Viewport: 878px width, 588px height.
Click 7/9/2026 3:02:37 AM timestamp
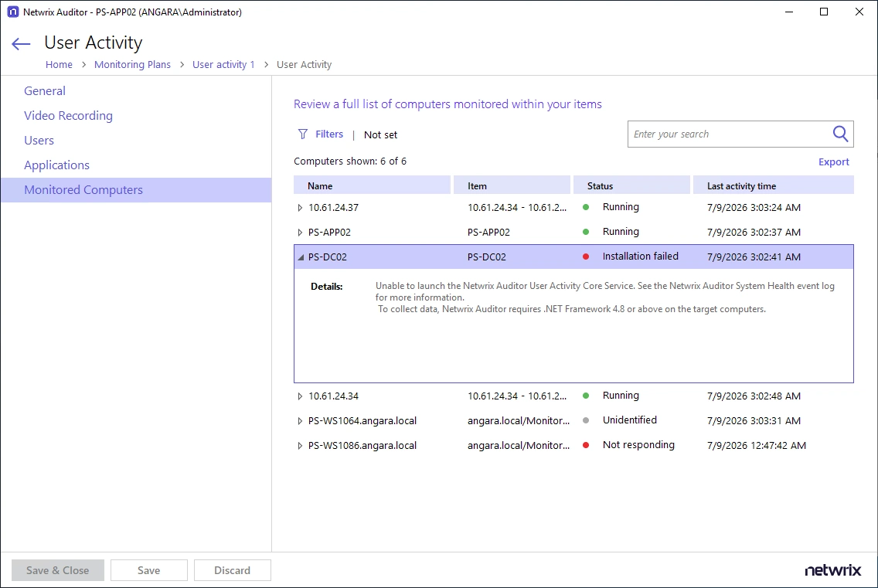tap(754, 232)
